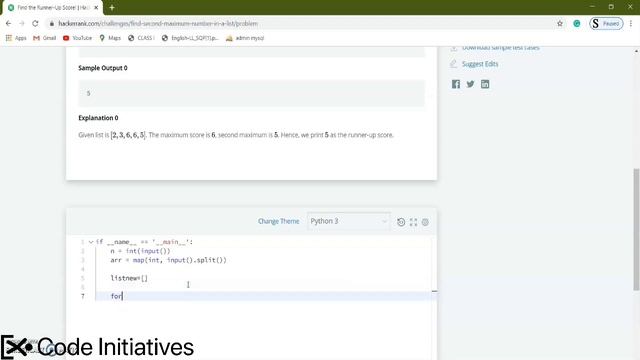Click the code line with 'for'
640x360 pixels.
116,296
